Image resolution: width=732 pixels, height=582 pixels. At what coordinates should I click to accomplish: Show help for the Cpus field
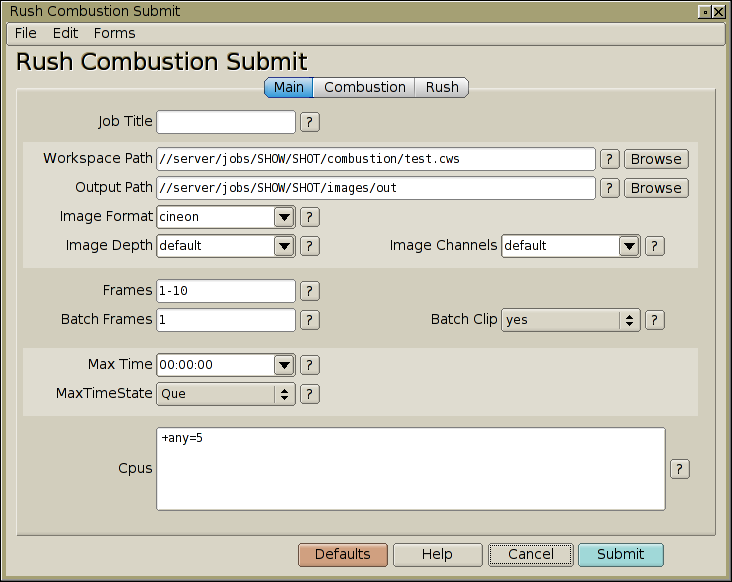click(680, 469)
